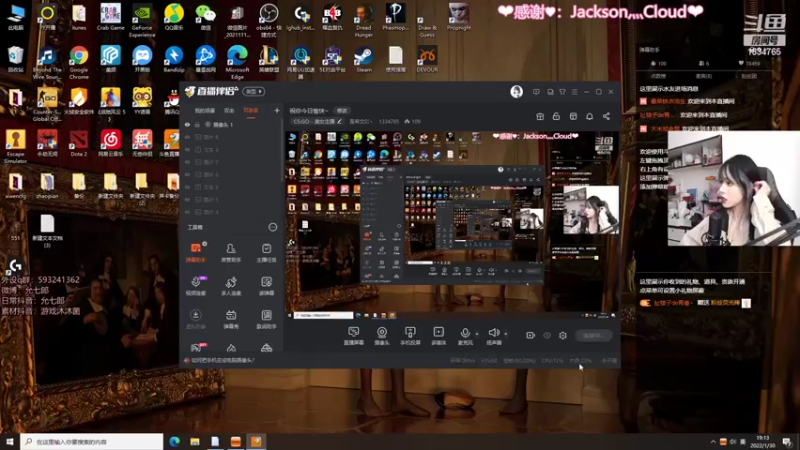Open Google Chrome desktop shortcut
800x450 pixels.
pyautogui.click(x=79, y=63)
